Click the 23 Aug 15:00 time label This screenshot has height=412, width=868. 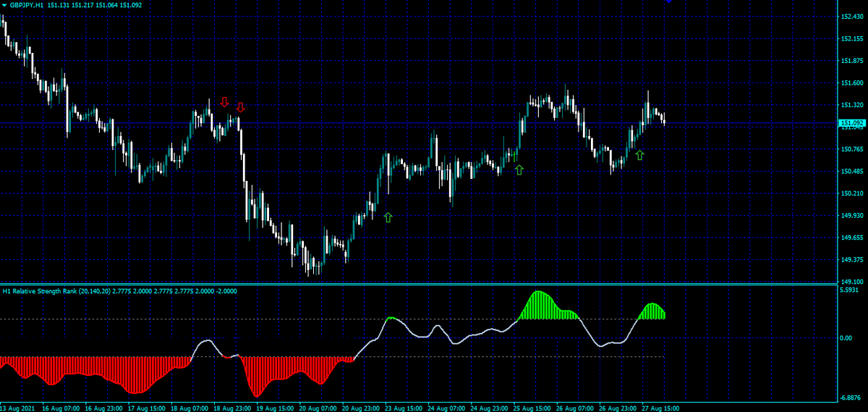pos(405,408)
